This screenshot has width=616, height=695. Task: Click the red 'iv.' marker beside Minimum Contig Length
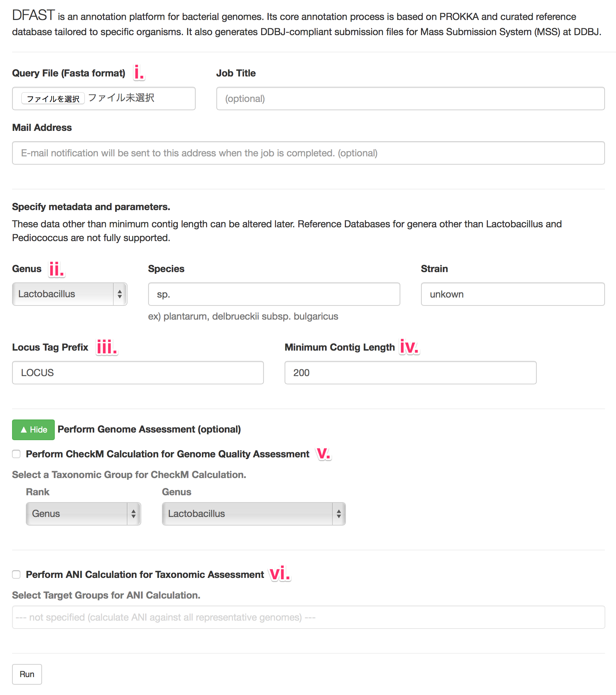coord(409,347)
